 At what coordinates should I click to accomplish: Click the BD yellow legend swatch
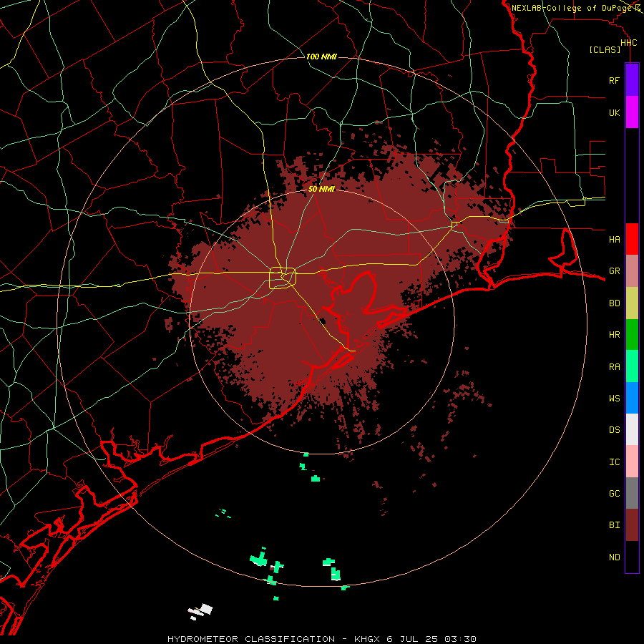(x=632, y=303)
